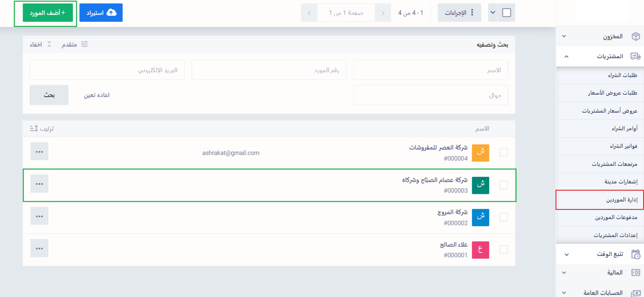Click the blue avatar of شركة المروج
The image size is (644, 297).
[480, 217]
